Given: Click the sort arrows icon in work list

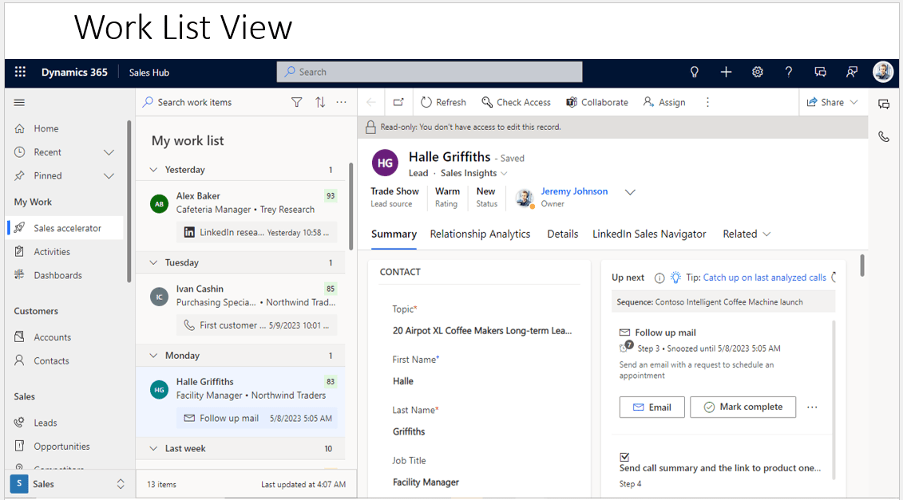Looking at the screenshot, I should coord(320,102).
